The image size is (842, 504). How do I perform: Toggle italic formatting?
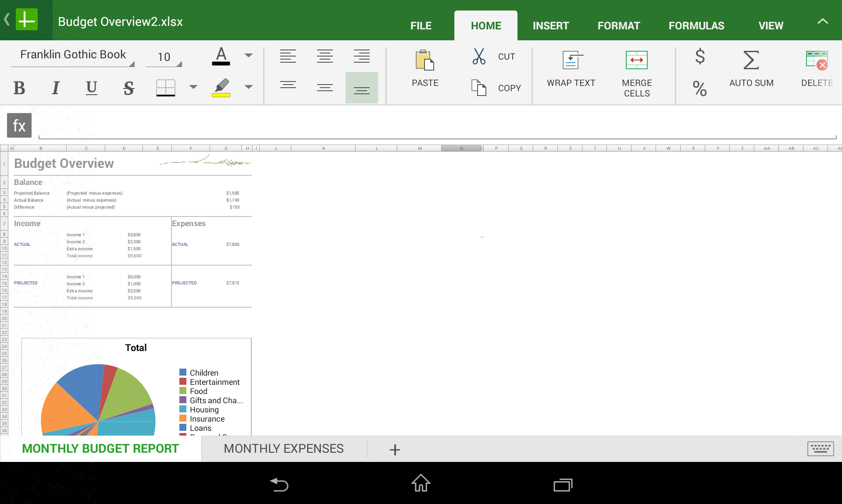click(x=56, y=88)
